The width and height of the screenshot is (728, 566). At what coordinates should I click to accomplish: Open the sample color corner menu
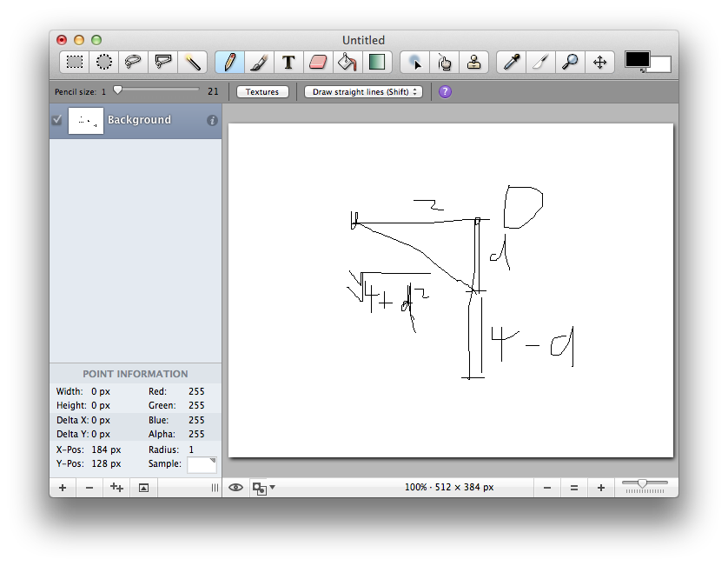pos(213,461)
